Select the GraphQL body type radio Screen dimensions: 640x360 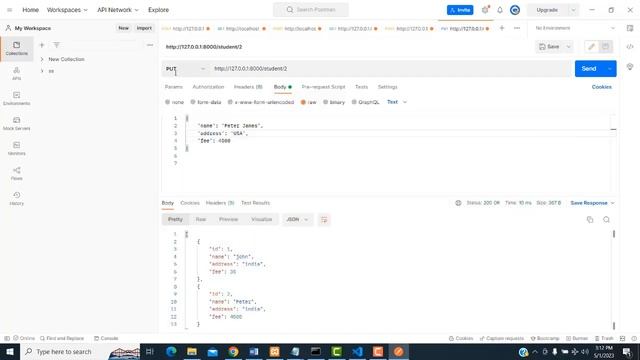pos(354,102)
